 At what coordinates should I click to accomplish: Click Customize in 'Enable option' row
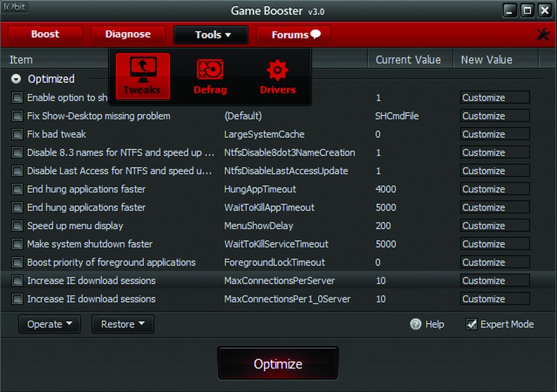(x=495, y=97)
